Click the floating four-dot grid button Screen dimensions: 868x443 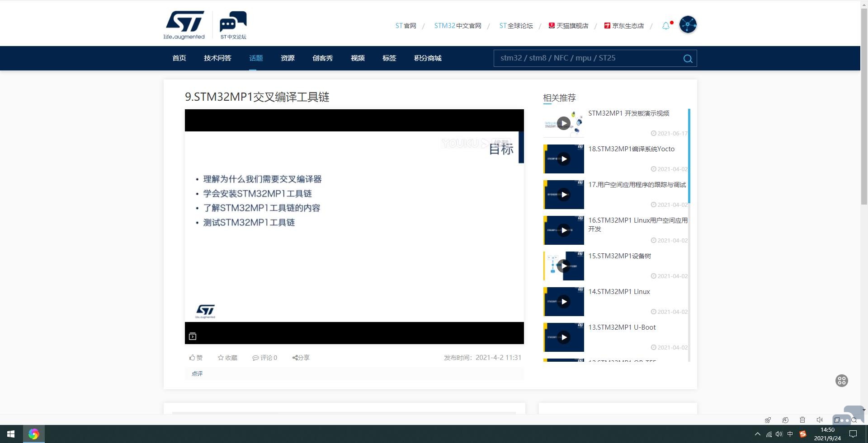coord(841,381)
